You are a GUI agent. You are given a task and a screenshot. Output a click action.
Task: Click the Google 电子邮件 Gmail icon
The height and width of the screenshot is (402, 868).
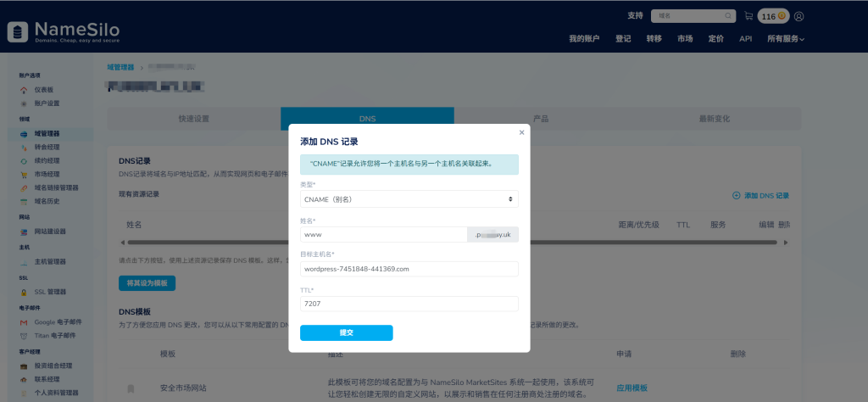pyautogui.click(x=23, y=322)
